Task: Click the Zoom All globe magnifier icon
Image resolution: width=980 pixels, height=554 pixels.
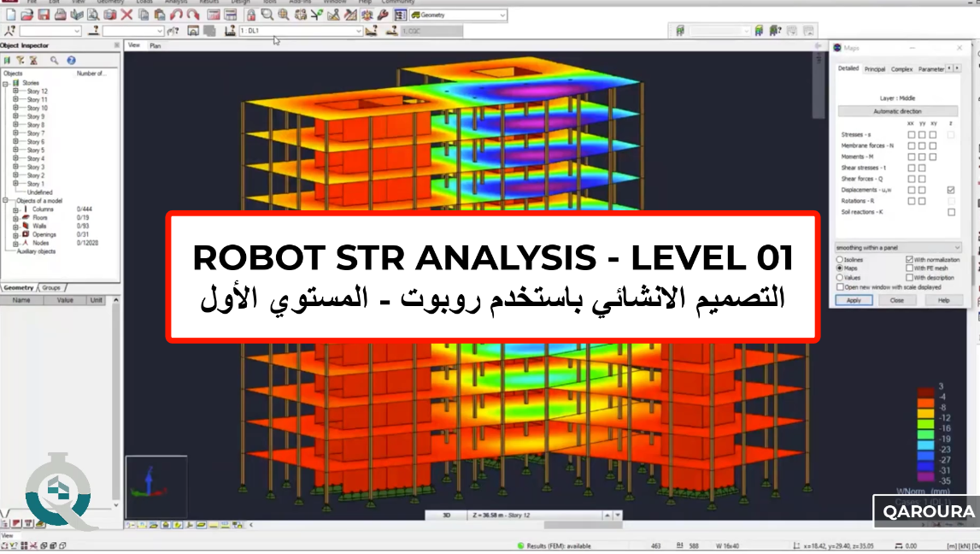Action: click(x=284, y=15)
